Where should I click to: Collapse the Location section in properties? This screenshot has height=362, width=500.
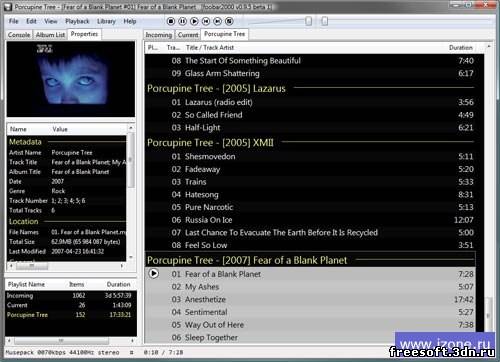pyautogui.click(x=24, y=221)
